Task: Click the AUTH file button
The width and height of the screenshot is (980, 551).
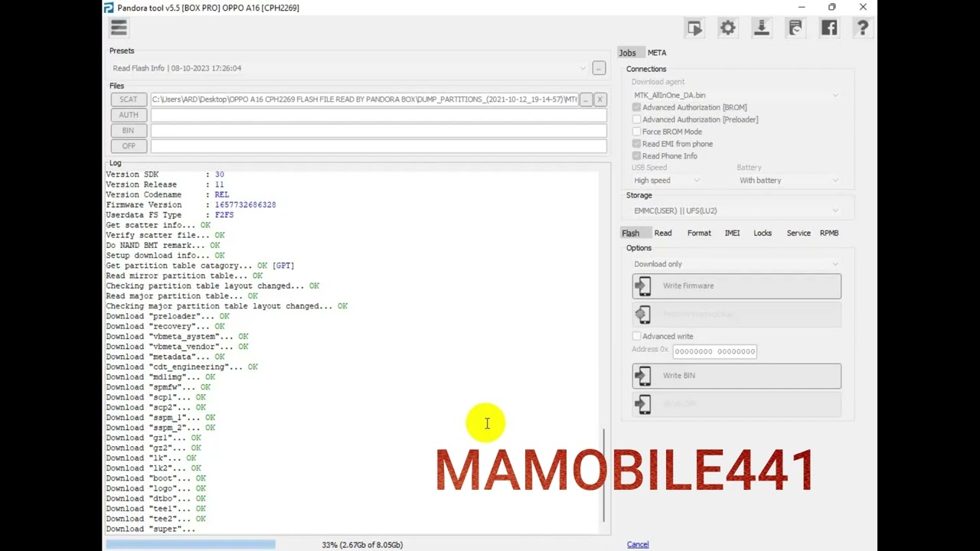Action: 129,115
